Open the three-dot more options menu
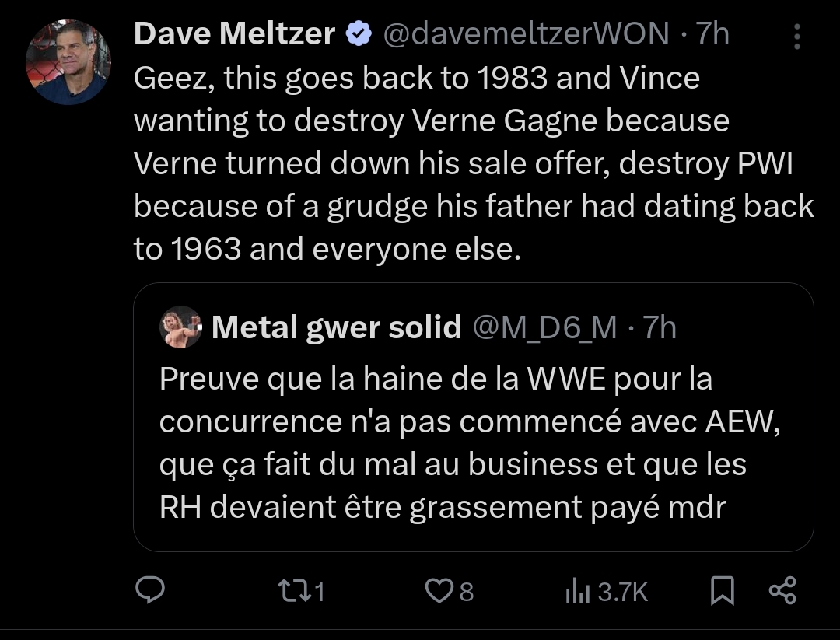The width and height of the screenshot is (840, 640). pyautogui.click(x=797, y=36)
